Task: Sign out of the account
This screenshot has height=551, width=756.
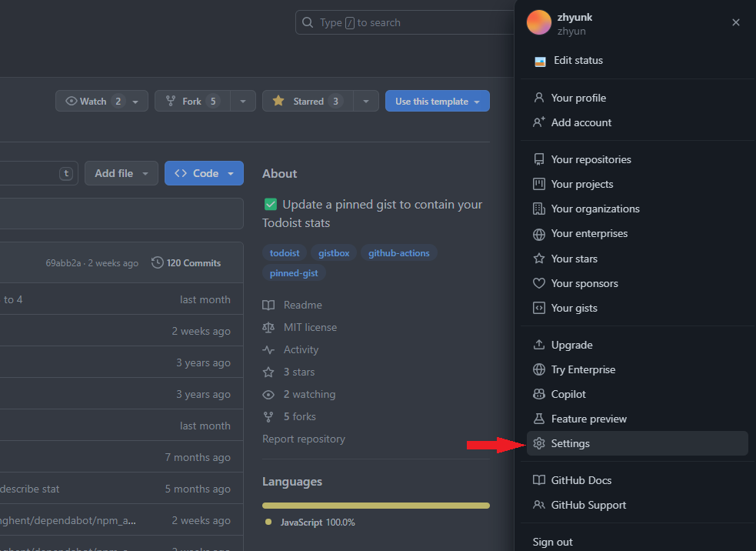Action: click(x=552, y=542)
